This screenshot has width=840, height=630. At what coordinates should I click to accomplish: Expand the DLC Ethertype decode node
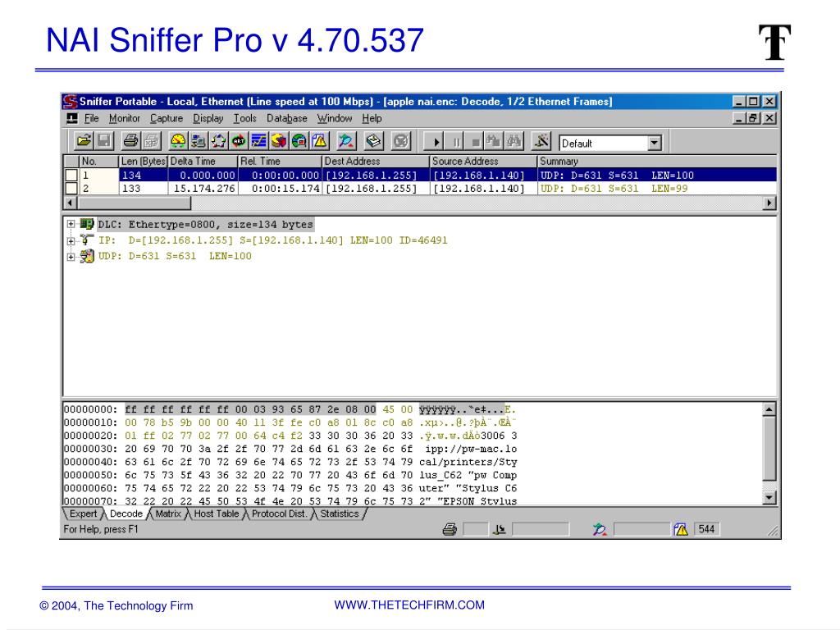click(71, 224)
